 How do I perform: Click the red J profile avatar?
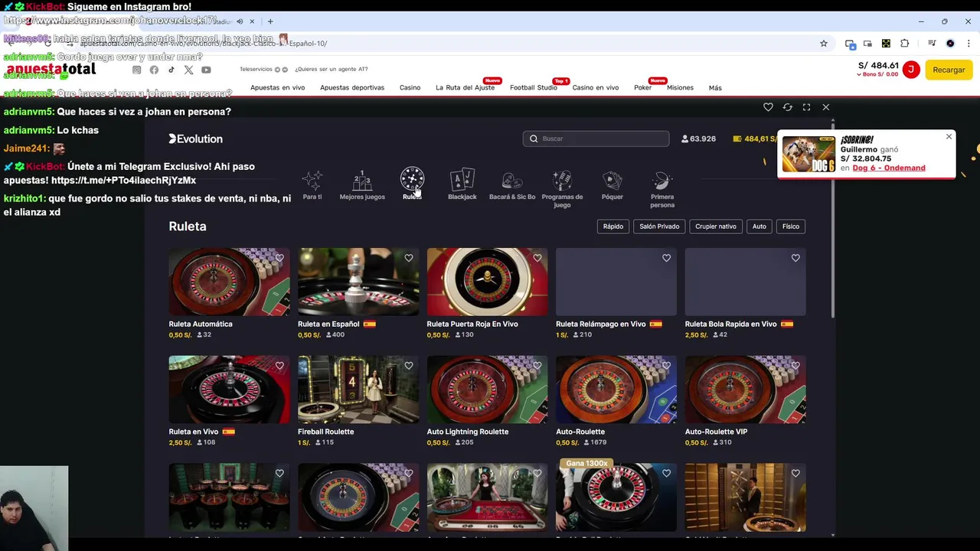[911, 70]
